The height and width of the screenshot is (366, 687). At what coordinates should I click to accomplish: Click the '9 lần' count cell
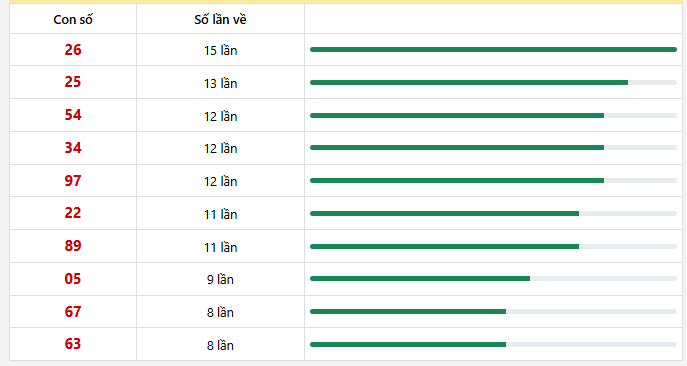click(x=220, y=280)
